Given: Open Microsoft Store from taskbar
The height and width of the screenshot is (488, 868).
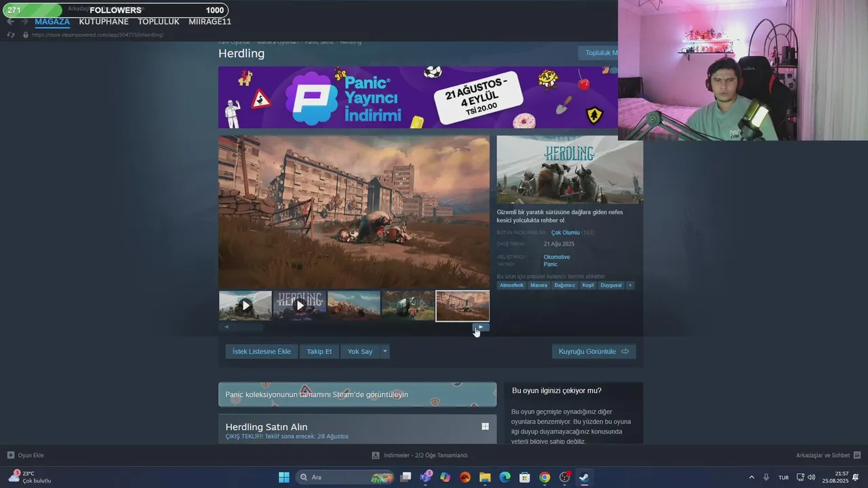Looking at the screenshot, I should [x=524, y=477].
